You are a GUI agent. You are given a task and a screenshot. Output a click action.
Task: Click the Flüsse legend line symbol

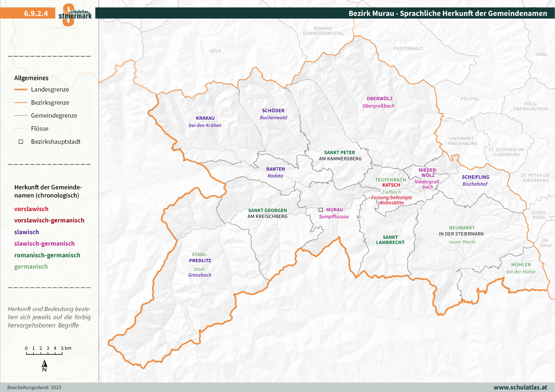click(21, 129)
